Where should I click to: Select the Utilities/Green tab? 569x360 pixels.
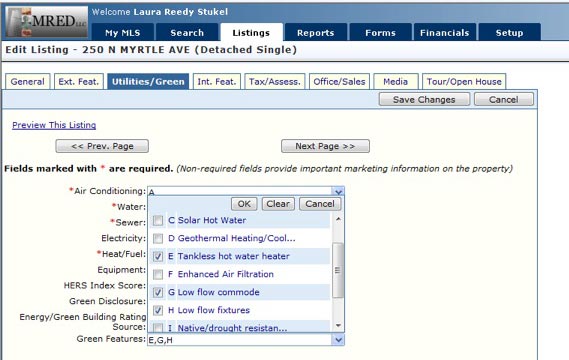[148, 82]
